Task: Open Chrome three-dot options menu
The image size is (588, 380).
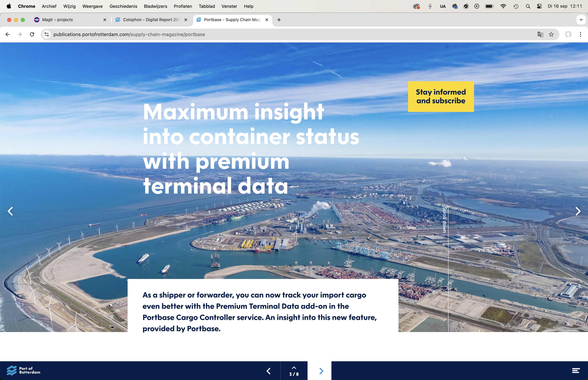Action: coord(580,34)
